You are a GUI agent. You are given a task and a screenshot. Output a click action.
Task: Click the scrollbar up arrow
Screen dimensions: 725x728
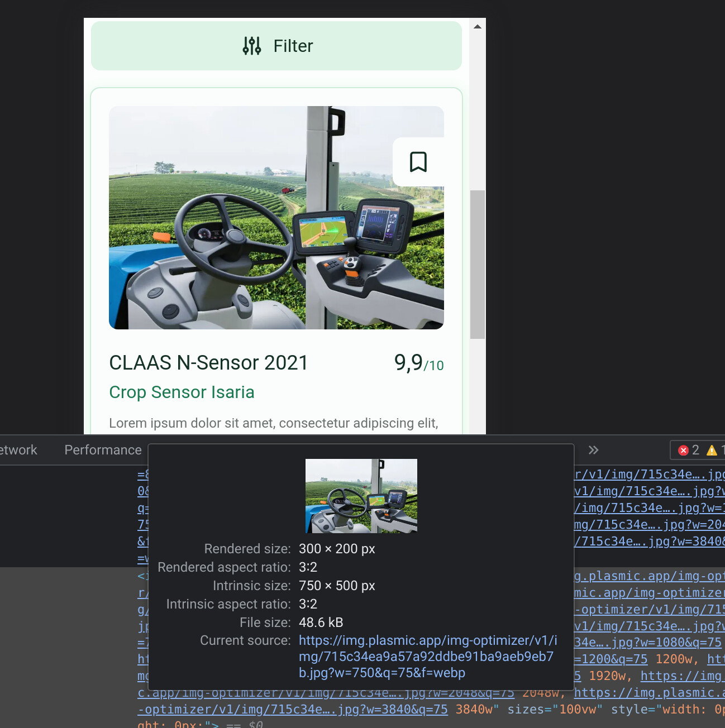pos(477,26)
